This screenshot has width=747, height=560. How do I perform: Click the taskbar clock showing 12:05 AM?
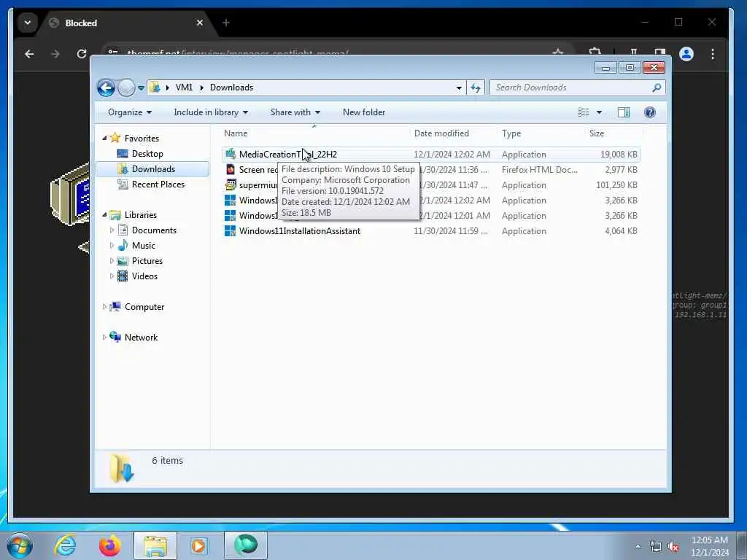(x=709, y=545)
